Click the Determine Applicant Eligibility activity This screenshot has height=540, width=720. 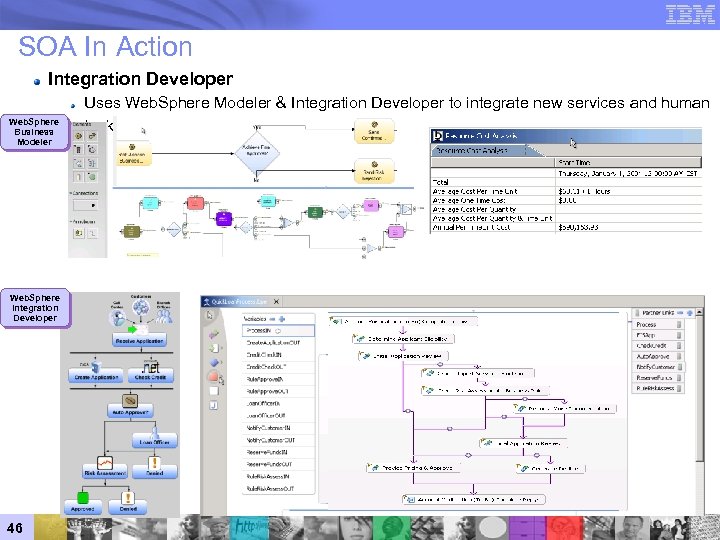coord(403,339)
